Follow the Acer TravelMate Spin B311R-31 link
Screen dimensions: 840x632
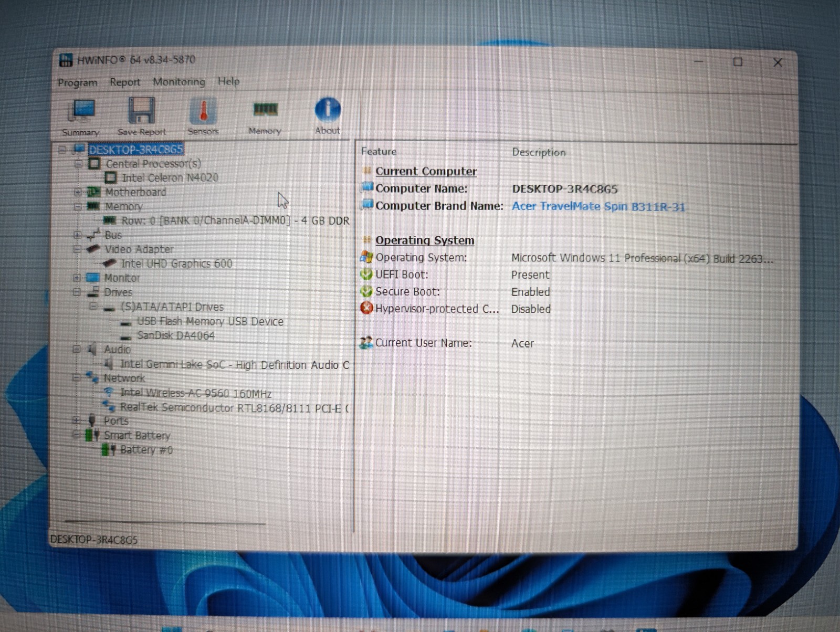tap(598, 206)
